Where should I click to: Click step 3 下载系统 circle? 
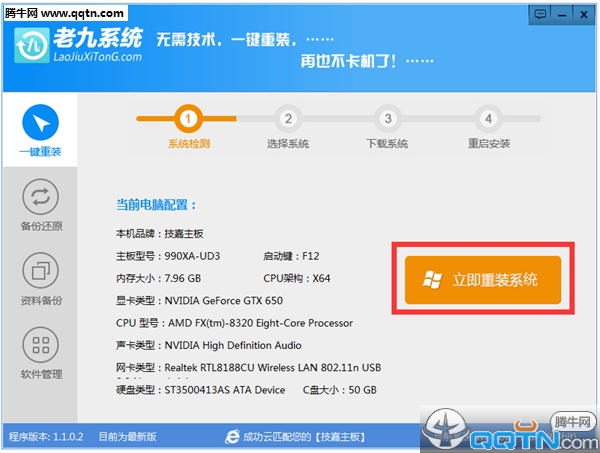tap(388, 119)
